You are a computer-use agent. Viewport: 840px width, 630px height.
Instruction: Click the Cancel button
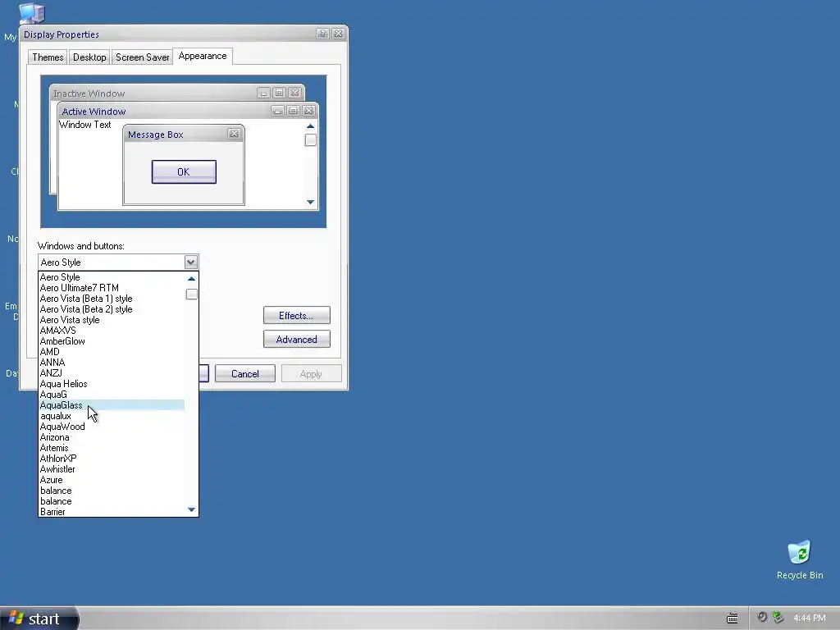[244, 373]
